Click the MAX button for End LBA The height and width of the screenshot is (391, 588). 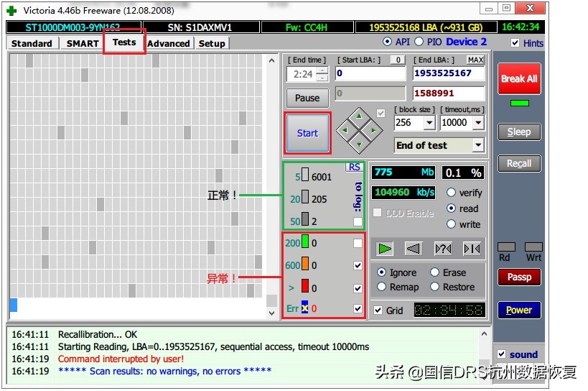click(x=475, y=60)
